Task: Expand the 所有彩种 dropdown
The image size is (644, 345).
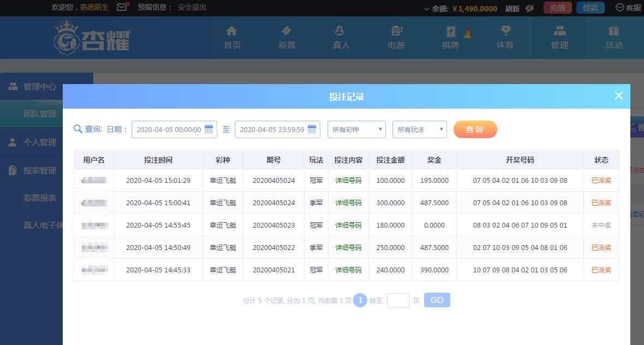Action: [356, 129]
